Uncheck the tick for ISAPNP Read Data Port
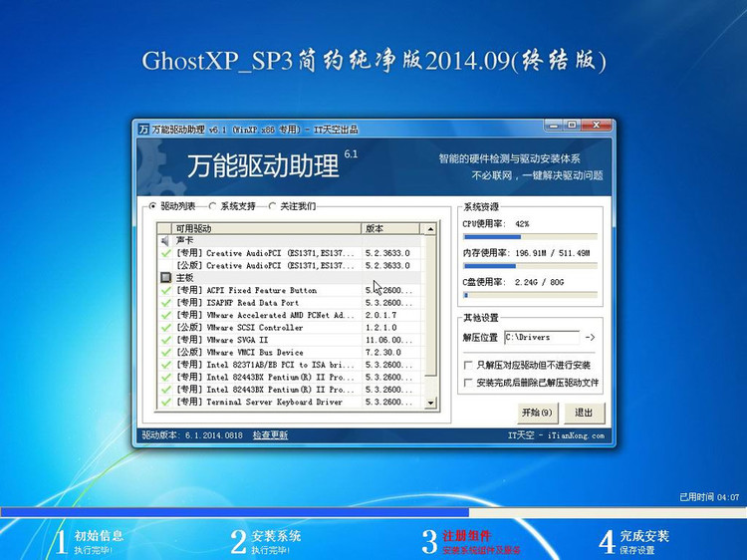 point(165,303)
